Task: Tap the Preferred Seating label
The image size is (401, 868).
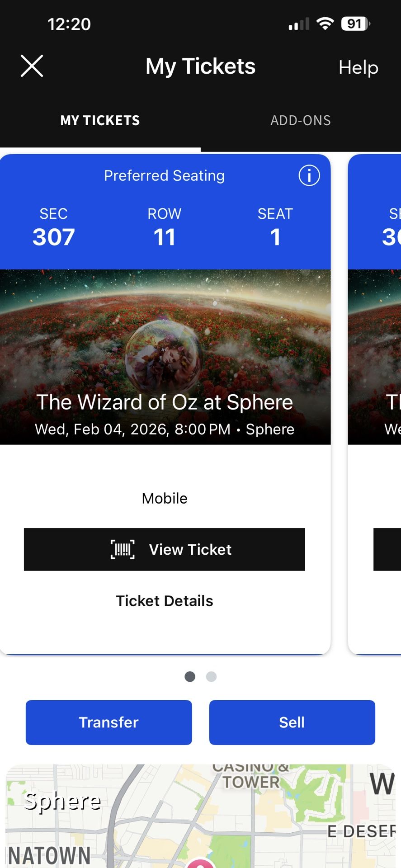Action: click(x=164, y=175)
